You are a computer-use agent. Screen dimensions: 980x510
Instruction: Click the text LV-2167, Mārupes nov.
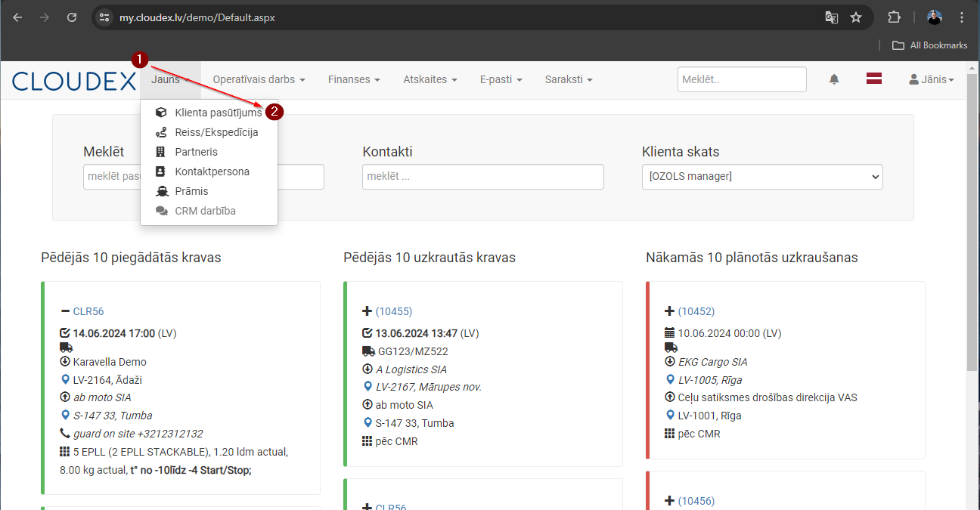point(429,387)
